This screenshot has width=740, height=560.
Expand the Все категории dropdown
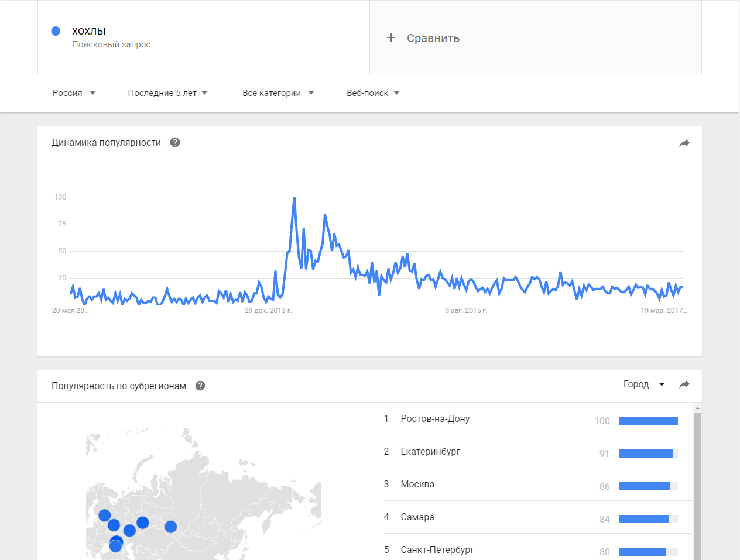(x=278, y=93)
